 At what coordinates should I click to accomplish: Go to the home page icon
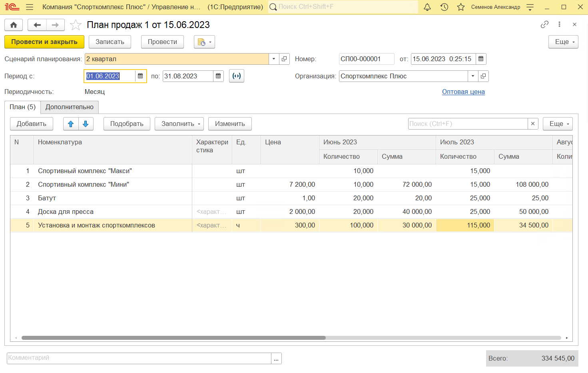pyautogui.click(x=14, y=25)
